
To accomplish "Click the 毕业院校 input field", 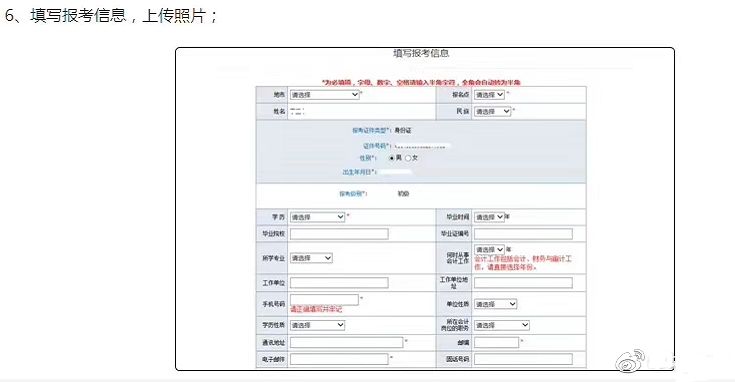I will pos(339,234).
